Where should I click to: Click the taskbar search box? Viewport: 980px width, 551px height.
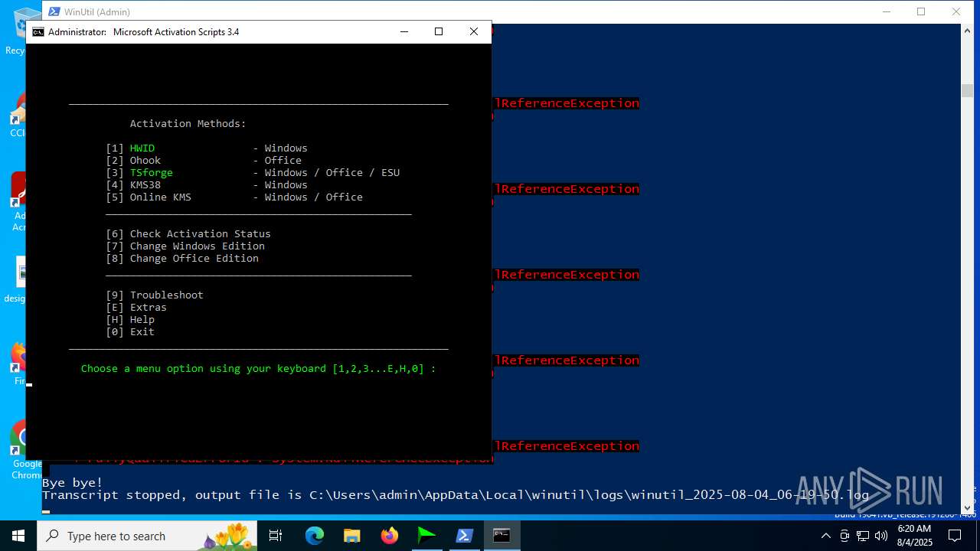coord(148,536)
